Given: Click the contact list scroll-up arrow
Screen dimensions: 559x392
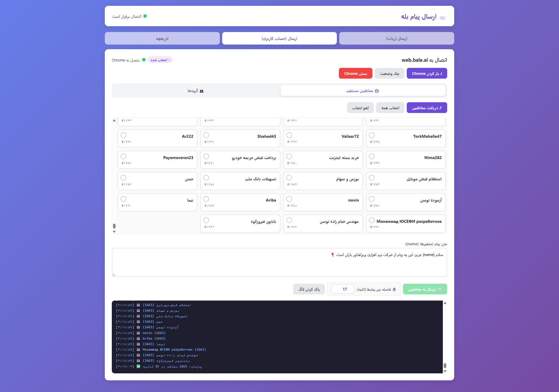Looking at the screenshot, I should [x=114, y=120].
